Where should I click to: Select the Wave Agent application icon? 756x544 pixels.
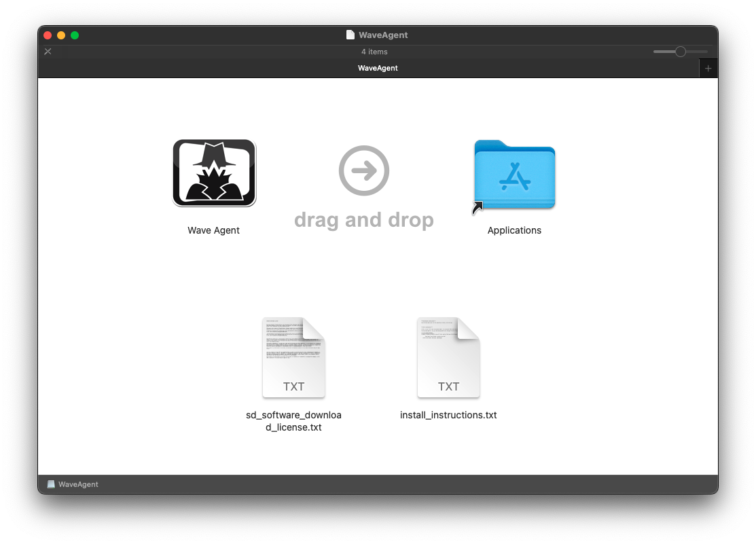(214, 173)
